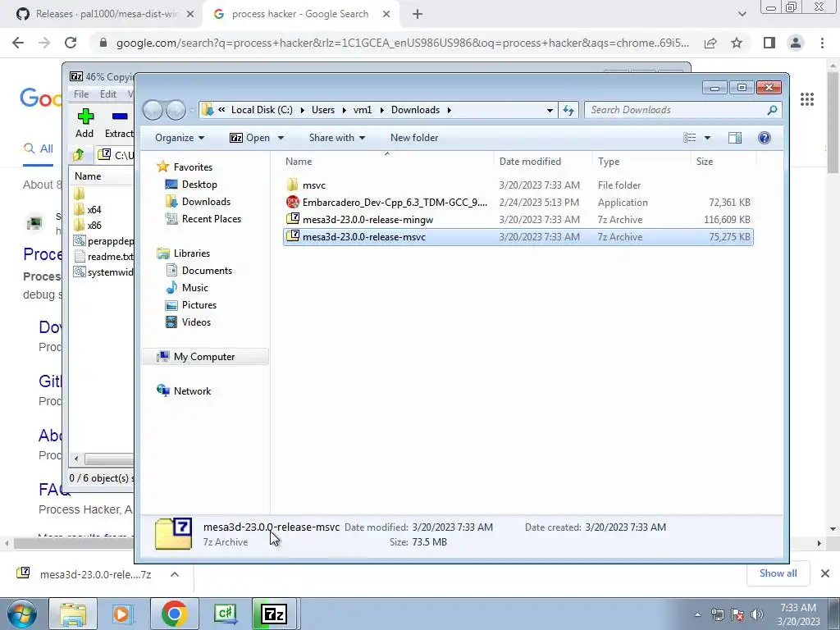Open Pictures library in navigation pane

coord(199,305)
